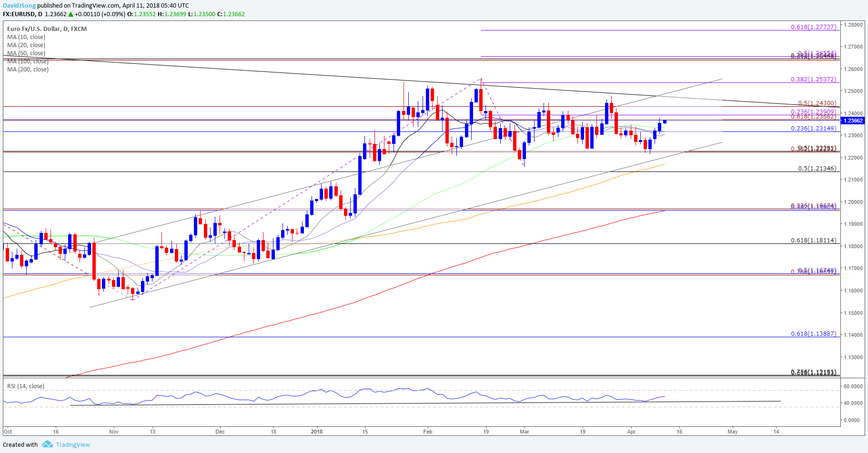868x453 pixels.
Task: Click the close value C:1.23662
Action: [x=231, y=14]
